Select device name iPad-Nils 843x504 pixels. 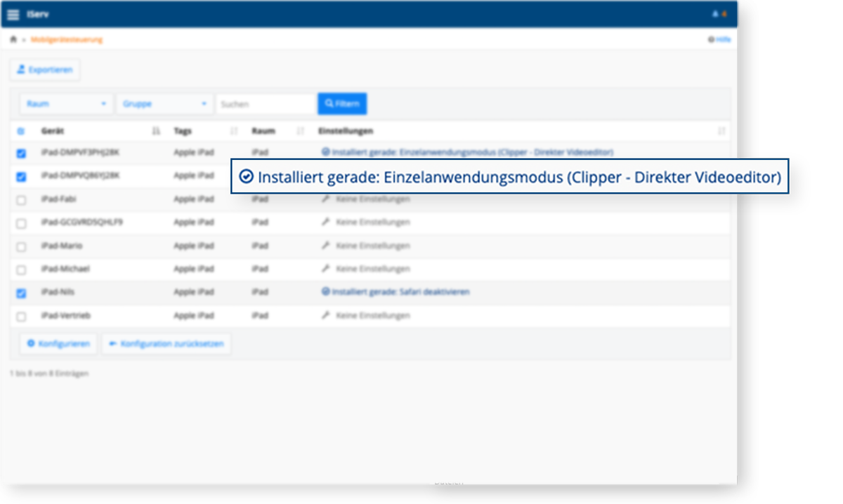tap(57, 292)
